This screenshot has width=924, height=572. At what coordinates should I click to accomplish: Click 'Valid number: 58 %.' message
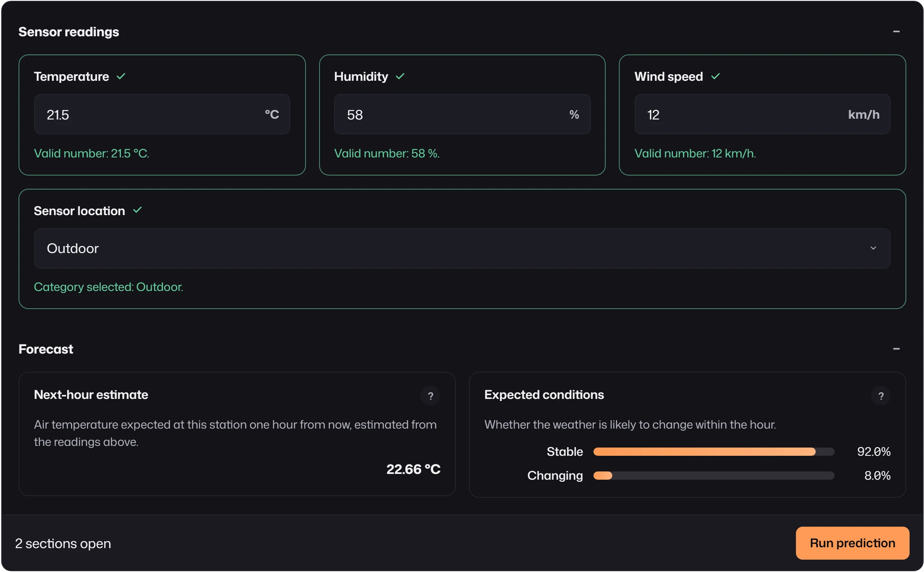[387, 153]
